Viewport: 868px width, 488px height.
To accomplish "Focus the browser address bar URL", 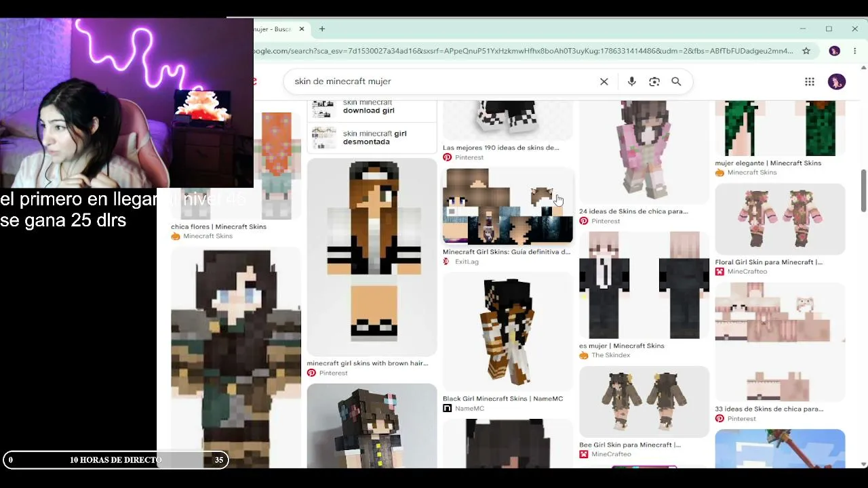I will (522, 51).
